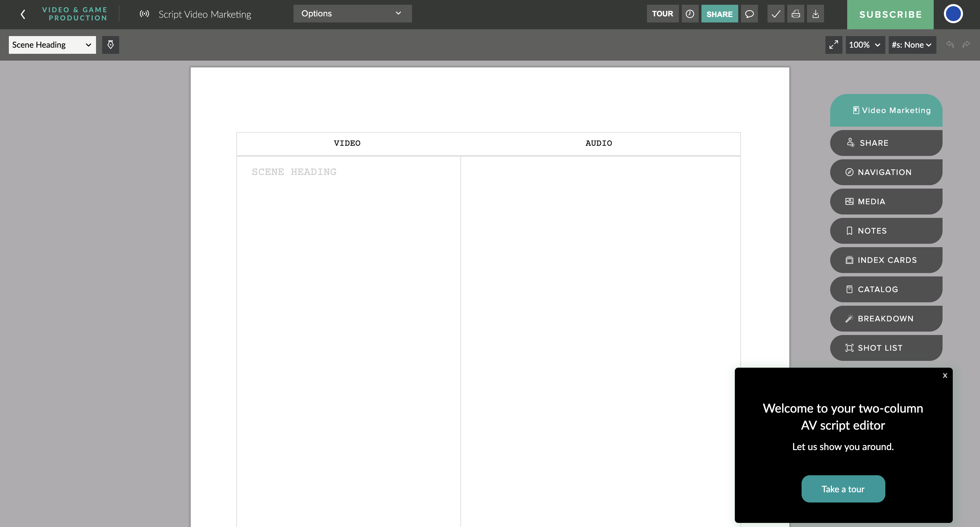Go back using the left chevron arrow
Viewport: 980px width, 527px height.
click(23, 14)
